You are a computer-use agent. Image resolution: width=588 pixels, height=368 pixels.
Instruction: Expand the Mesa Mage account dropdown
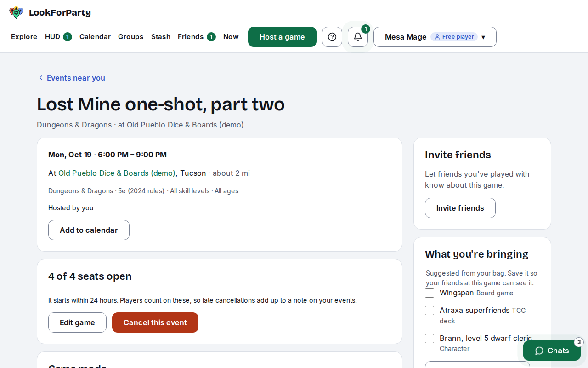(x=435, y=37)
